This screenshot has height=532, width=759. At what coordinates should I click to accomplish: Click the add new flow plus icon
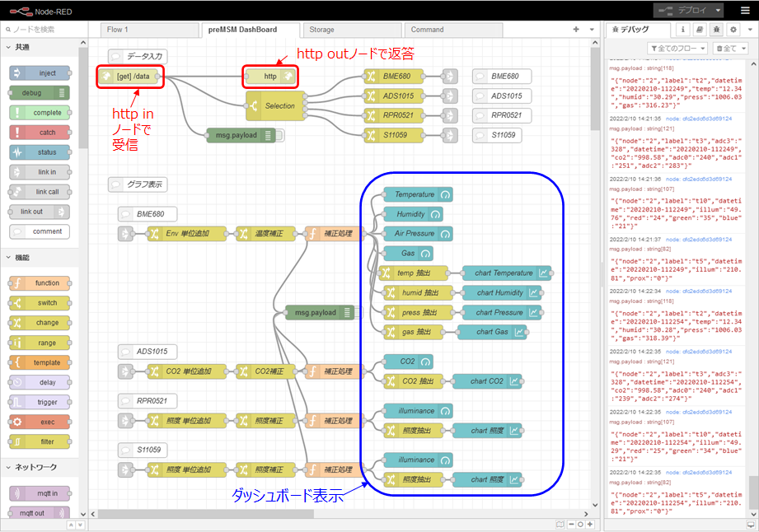[576, 30]
